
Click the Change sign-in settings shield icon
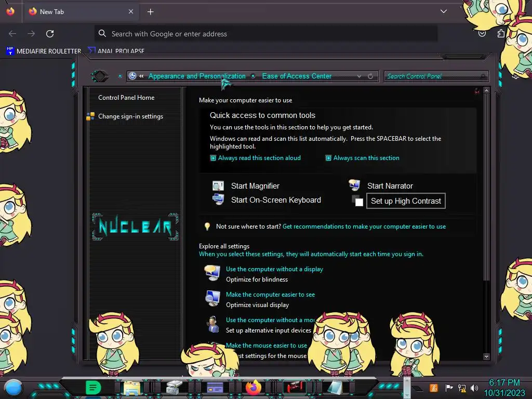click(x=90, y=116)
